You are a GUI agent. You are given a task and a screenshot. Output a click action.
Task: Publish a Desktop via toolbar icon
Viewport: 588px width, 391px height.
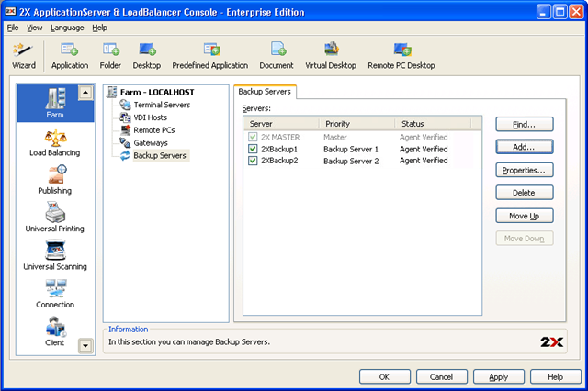click(x=147, y=56)
